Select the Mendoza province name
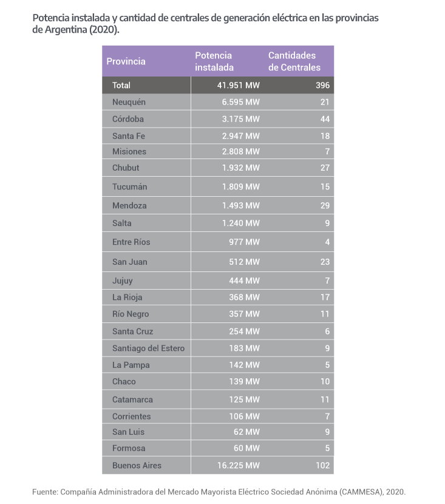The height and width of the screenshot is (504, 445). pyautogui.click(x=129, y=206)
